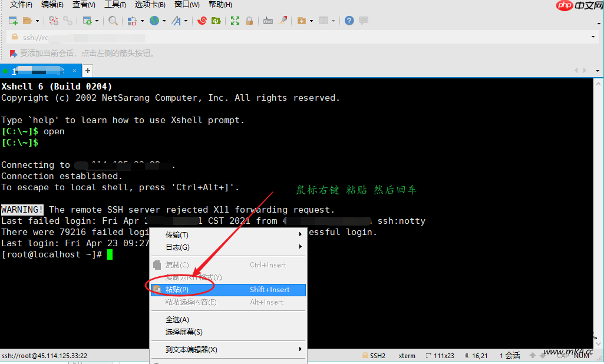Expand the 传输(T) submenu

pos(177,234)
